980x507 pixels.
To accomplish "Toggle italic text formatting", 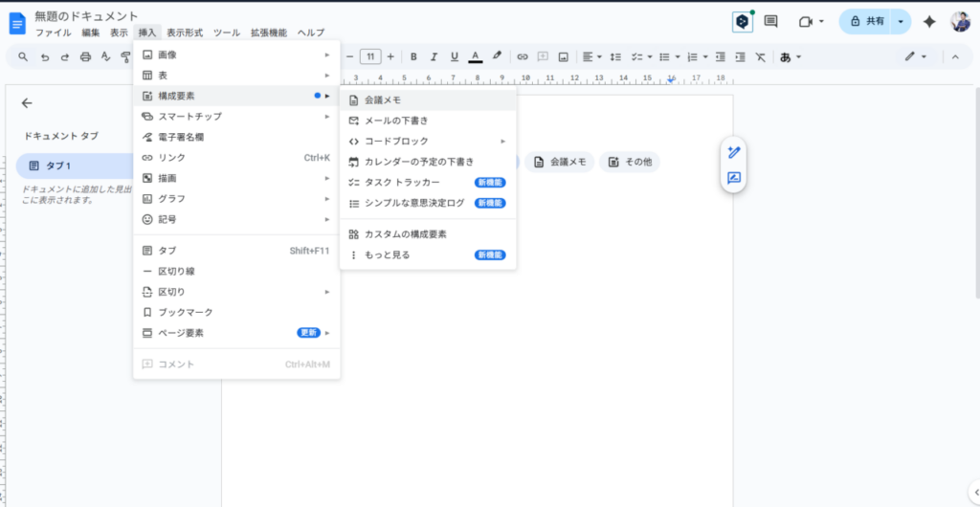I will (434, 56).
